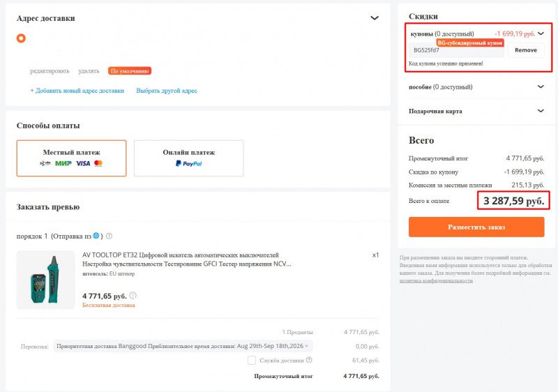Expand the купоны discount chevron
This screenshot has height=392, width=558.
click(x=541, y=33)
